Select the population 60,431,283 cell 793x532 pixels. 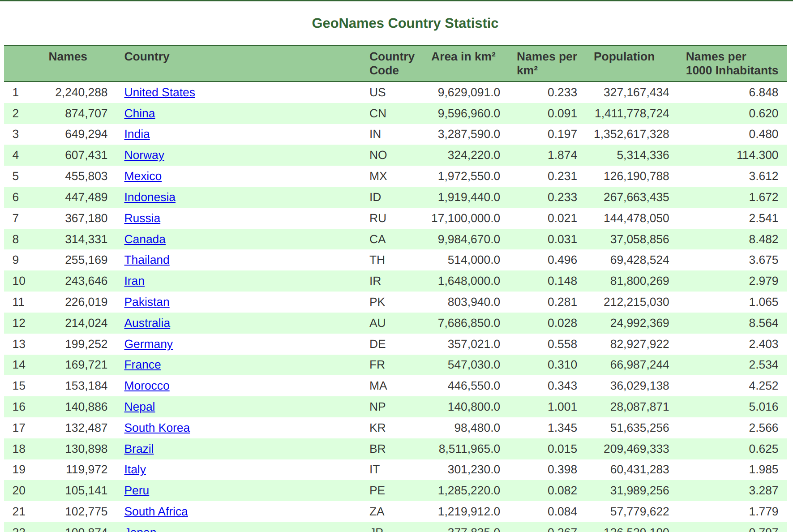(639, 469)
